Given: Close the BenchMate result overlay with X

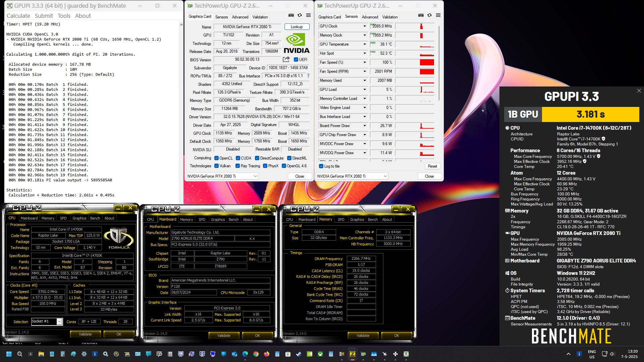Looking at the screenshot, I should (639, 91).
